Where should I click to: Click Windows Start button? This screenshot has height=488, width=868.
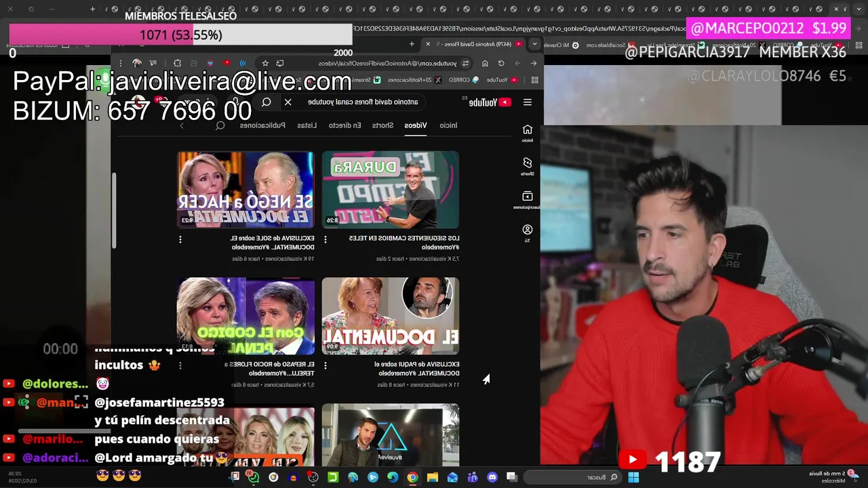pyautogui.click(x=633, y=477)
